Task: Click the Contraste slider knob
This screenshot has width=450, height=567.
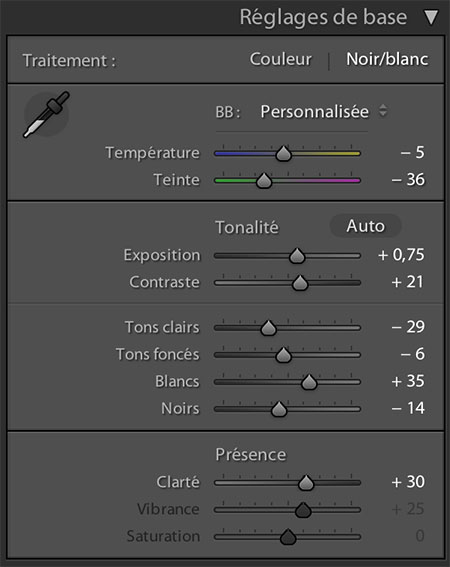Action: [300, 283]
